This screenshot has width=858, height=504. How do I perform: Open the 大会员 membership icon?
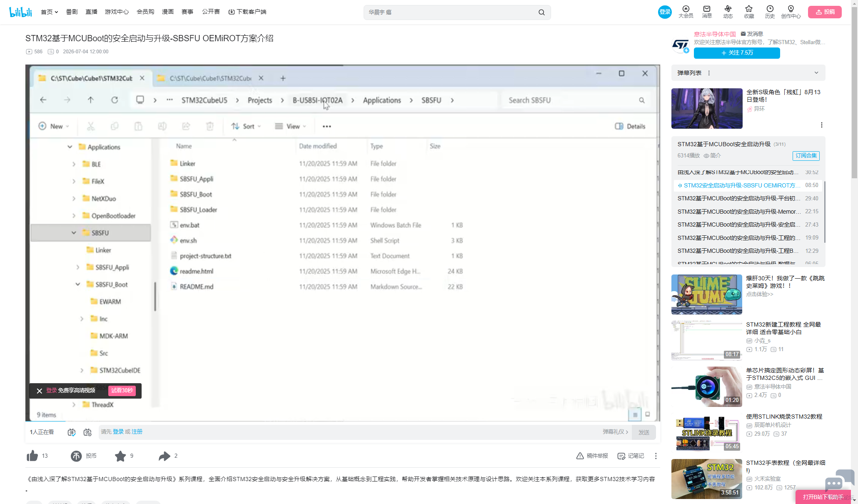coord(686,12)
